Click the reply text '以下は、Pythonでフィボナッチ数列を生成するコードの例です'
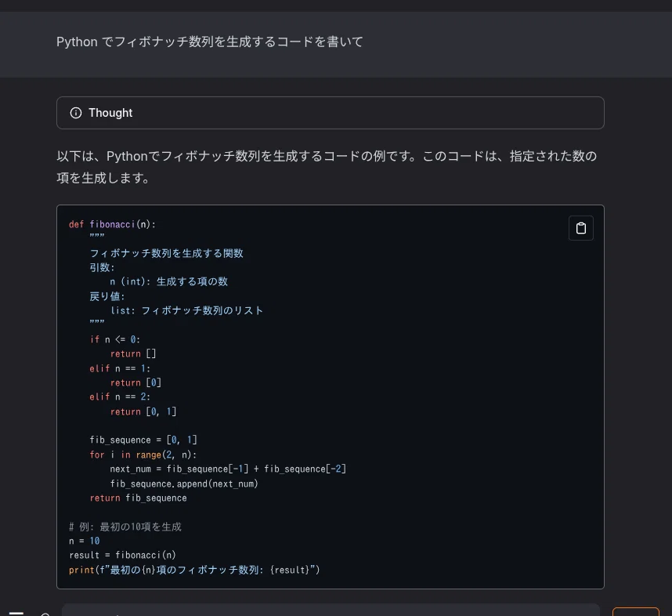 tap(235, 156)
